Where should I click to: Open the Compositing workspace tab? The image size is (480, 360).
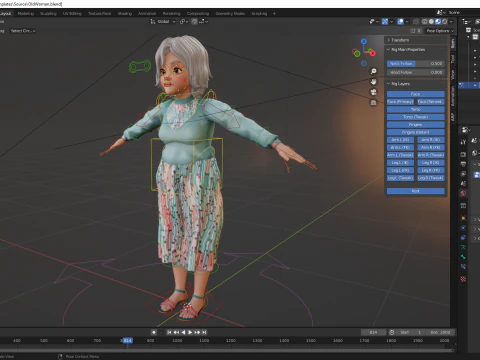click(x=198, y=14)
